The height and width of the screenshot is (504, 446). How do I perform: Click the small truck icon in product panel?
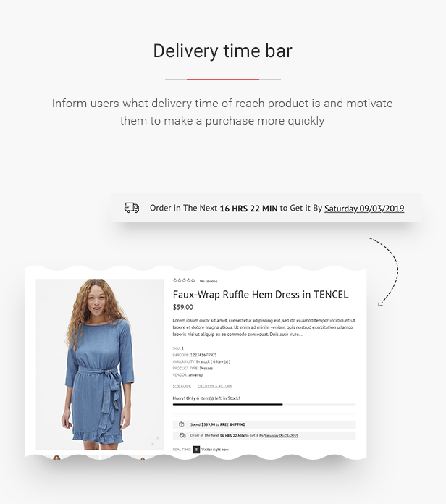tap(182, 435)
